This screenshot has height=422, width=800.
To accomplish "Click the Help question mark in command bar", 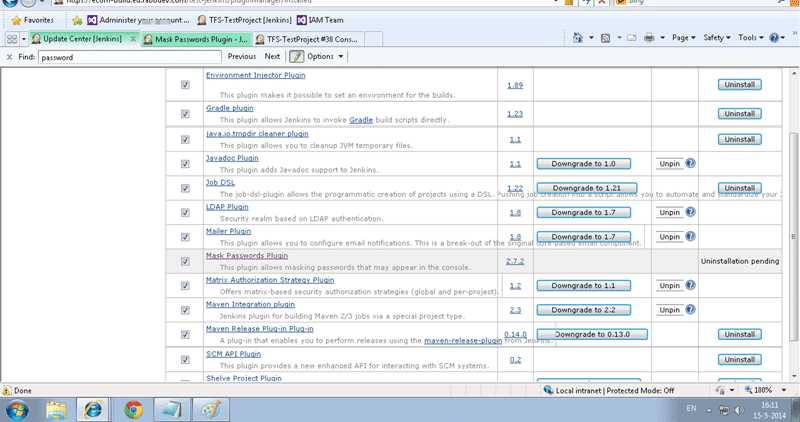I will [774, 38].
